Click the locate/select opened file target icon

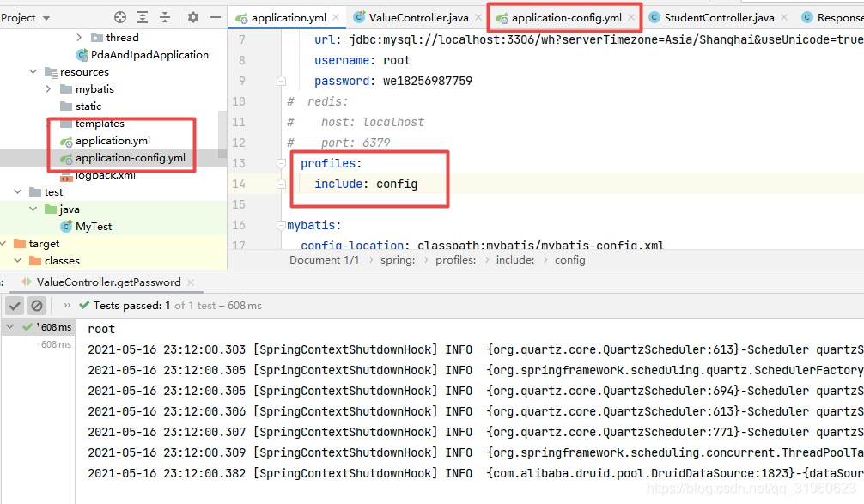point(120,17)
